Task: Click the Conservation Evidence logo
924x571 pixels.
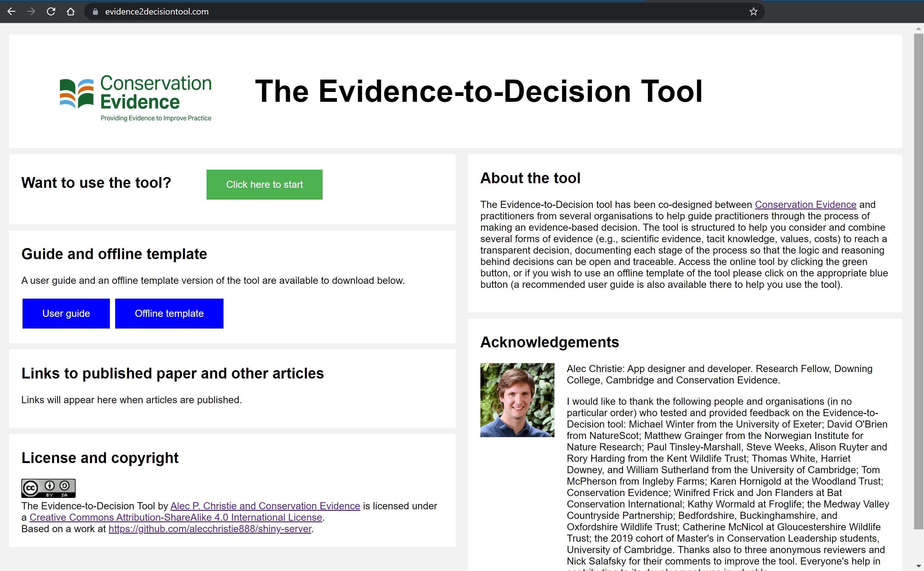Action: 136,97
